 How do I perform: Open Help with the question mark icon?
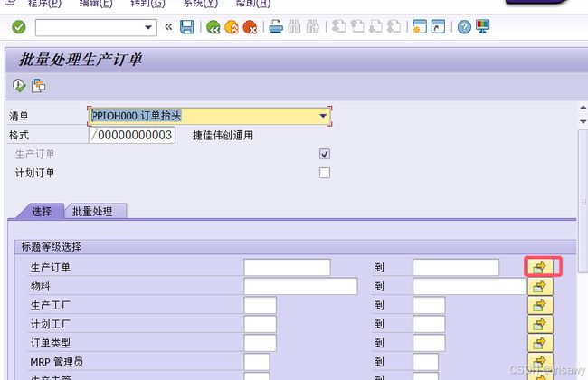coord(464,27)
